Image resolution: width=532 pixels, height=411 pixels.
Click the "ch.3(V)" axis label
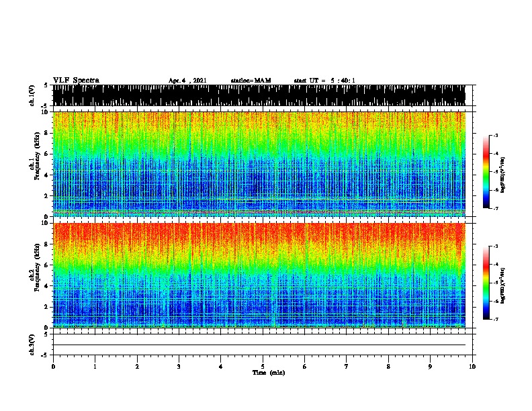(x=32, y=345)
